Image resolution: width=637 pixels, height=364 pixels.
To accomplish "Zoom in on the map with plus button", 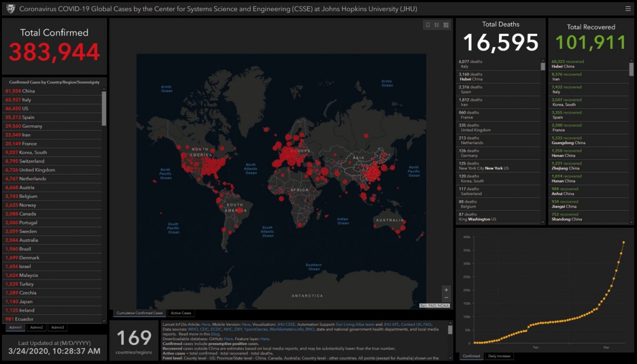I will tap(446, 290).
